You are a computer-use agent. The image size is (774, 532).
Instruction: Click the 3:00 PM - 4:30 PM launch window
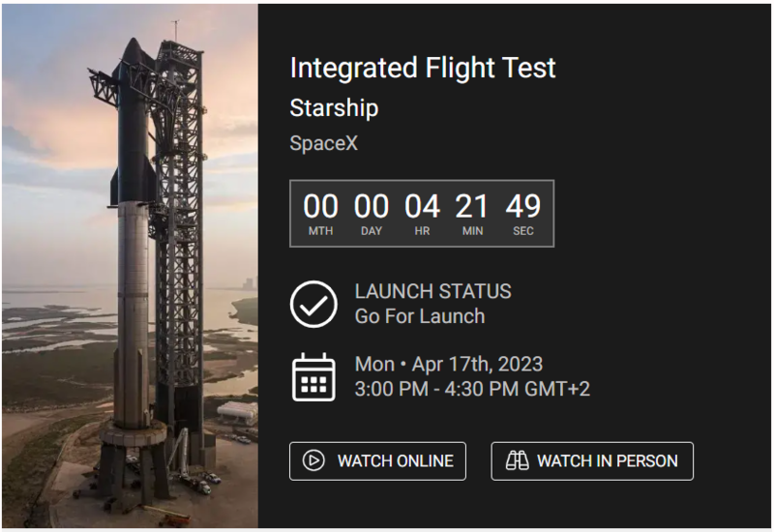(472, 390)
